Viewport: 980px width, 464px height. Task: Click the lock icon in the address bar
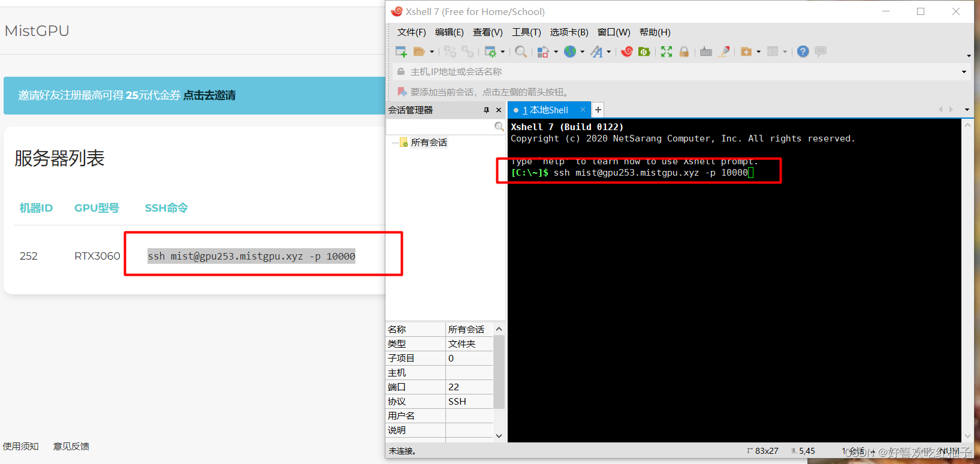pos(401,71)
